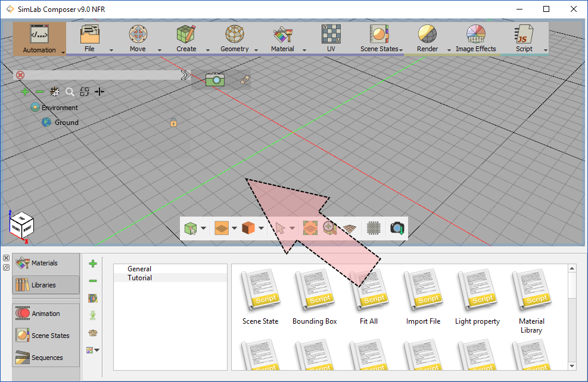Click the navigation view cube
Viewport: 588px width, 382px height.
pos(21,226)
